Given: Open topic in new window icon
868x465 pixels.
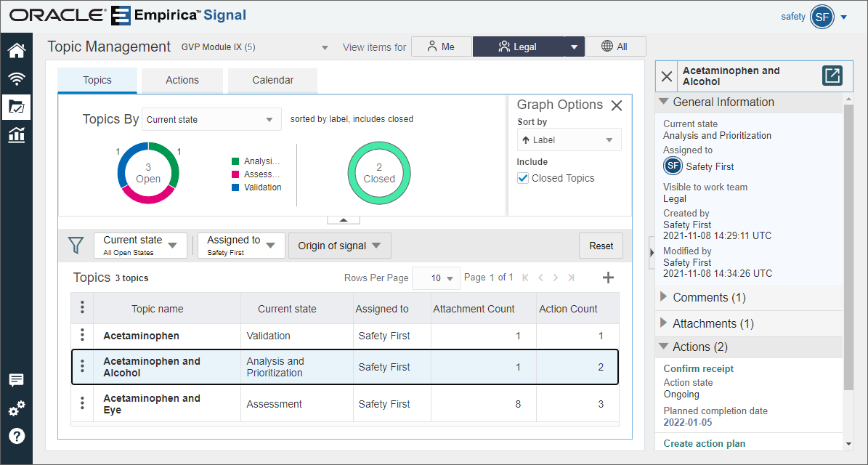Looking at the screenshot, I should pyautogui.click(x=832, y=76).
